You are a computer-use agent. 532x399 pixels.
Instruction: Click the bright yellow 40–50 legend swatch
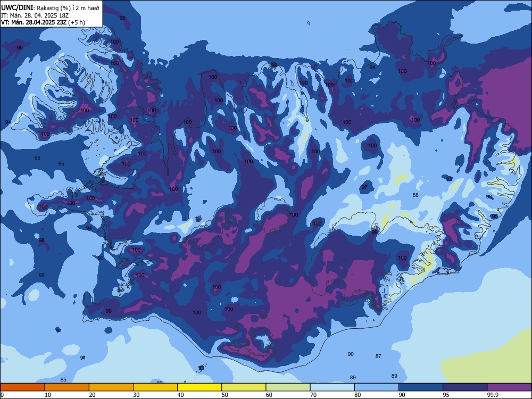[x=199, y=387]
